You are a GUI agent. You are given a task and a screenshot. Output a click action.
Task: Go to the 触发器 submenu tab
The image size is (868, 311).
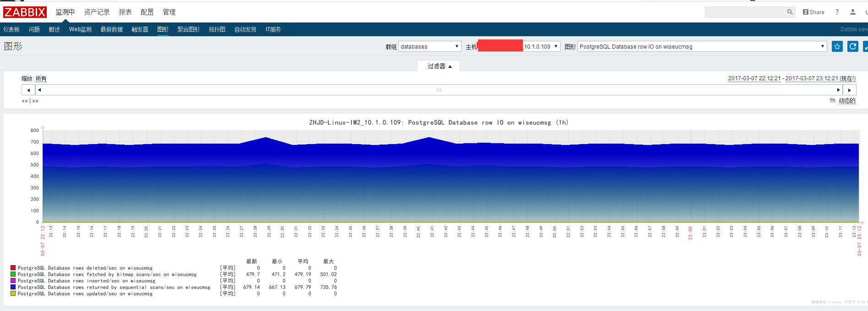point(140,29)
